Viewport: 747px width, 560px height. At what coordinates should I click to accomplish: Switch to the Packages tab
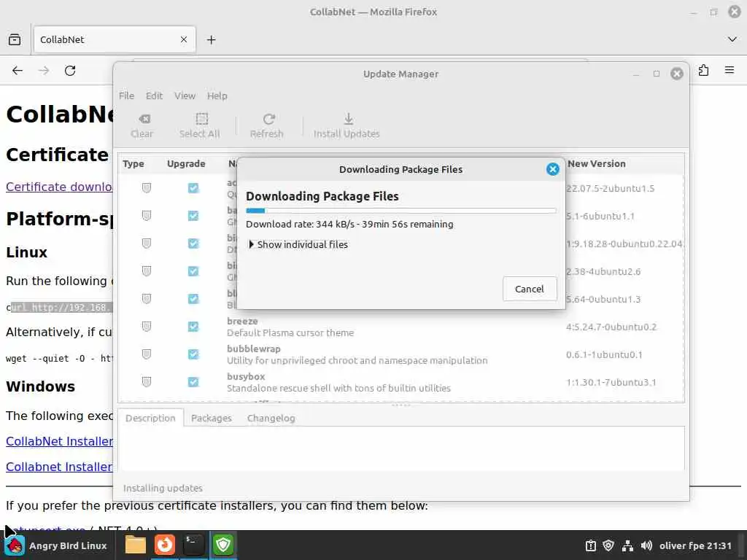(x=211, y=418)
